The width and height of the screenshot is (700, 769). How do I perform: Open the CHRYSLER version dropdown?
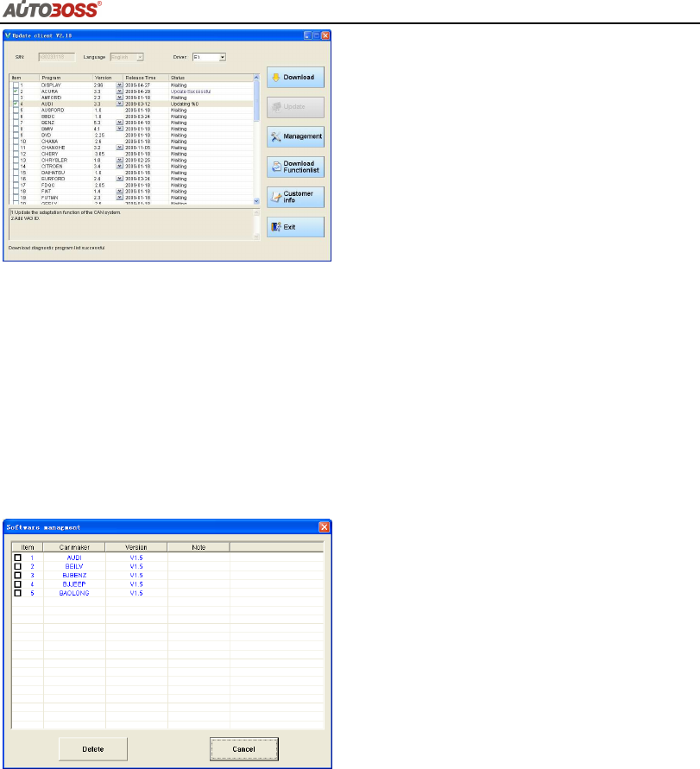pyautogui.click(x=119, y=160)
